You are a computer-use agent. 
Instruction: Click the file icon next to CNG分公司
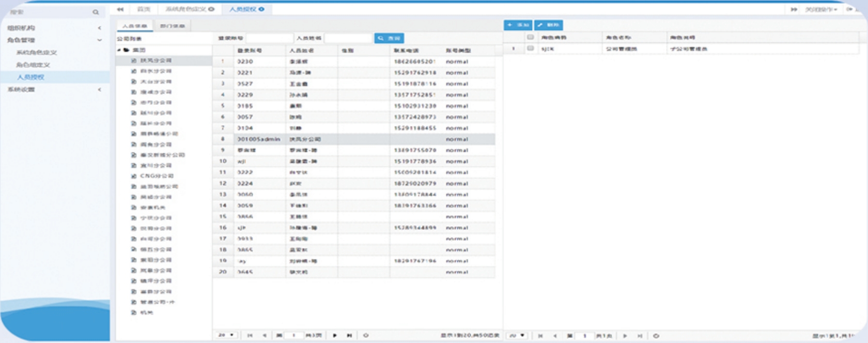tap(134, 176)
